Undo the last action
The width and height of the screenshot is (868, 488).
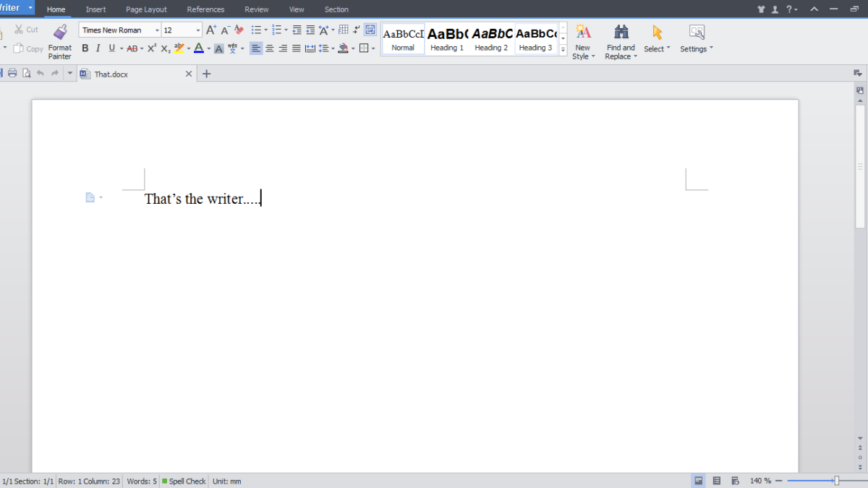41,73
